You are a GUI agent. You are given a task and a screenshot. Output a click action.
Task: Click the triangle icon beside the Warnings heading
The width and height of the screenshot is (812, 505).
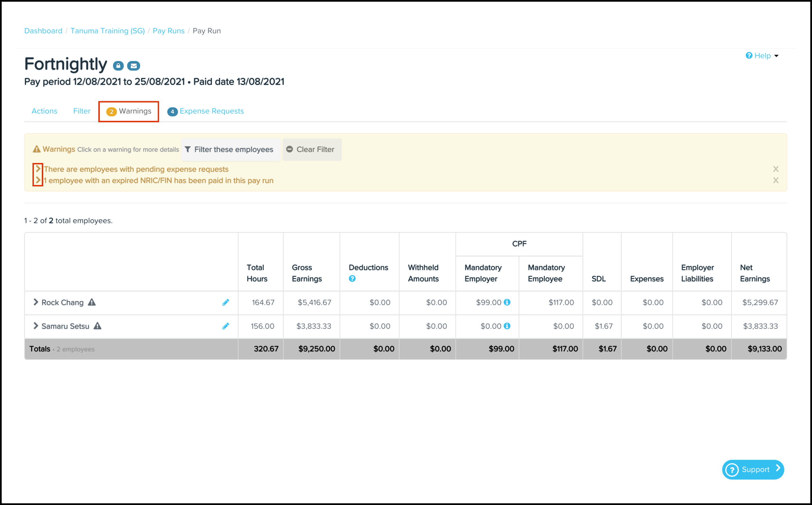click(x=36, y=149)
